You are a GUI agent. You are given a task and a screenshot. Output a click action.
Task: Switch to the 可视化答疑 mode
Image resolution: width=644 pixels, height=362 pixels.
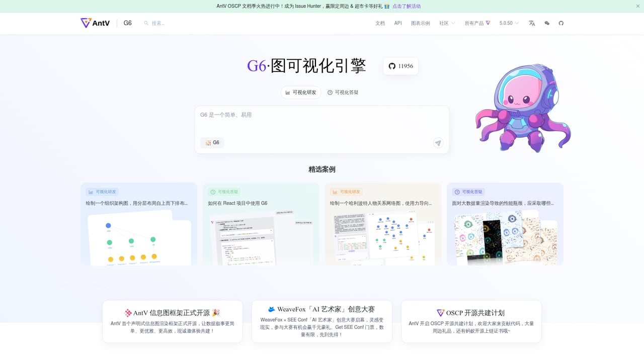click(343, 93)
